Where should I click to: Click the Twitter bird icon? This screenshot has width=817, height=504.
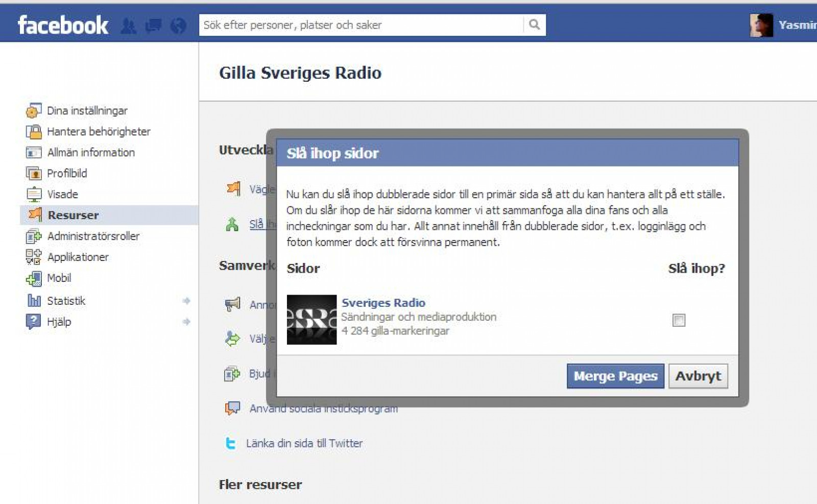[231, 443]
